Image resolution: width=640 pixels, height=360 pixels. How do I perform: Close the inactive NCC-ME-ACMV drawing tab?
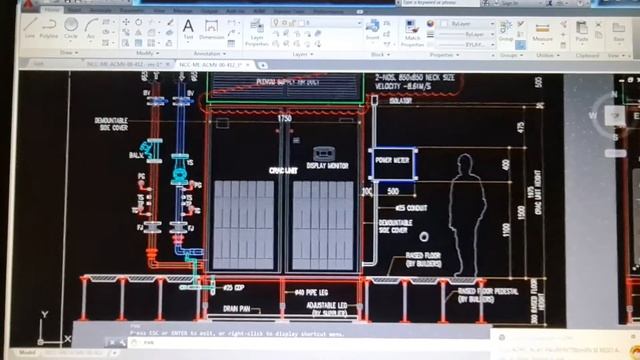167,64
